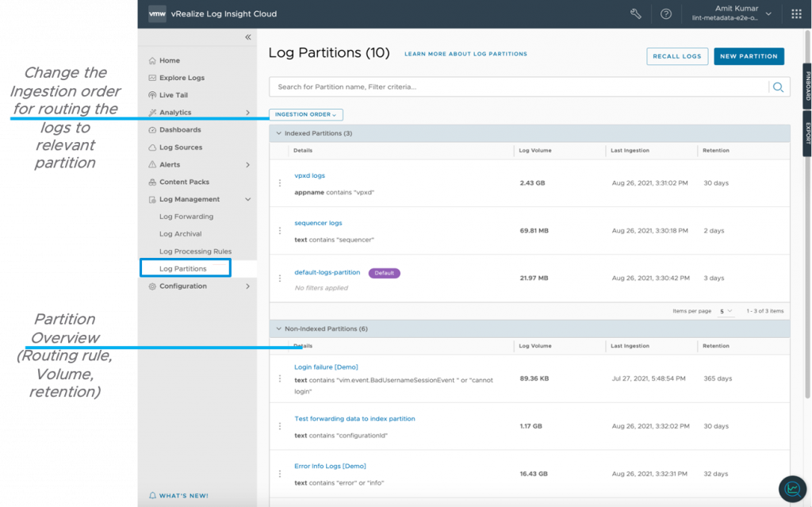Screen dimensions: 812x507
Task: Open actions menu for sequencer logs
Action: pyautogui.click(x=280, y=231)
